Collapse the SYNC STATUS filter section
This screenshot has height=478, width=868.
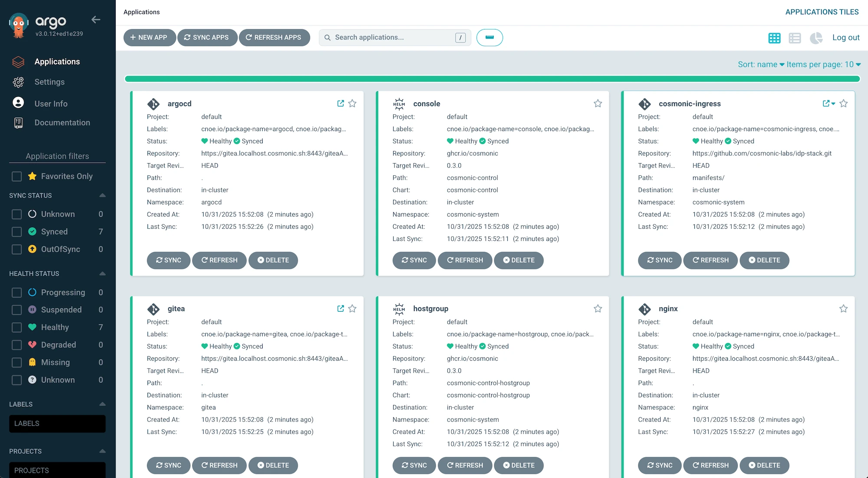click(102, 195)
